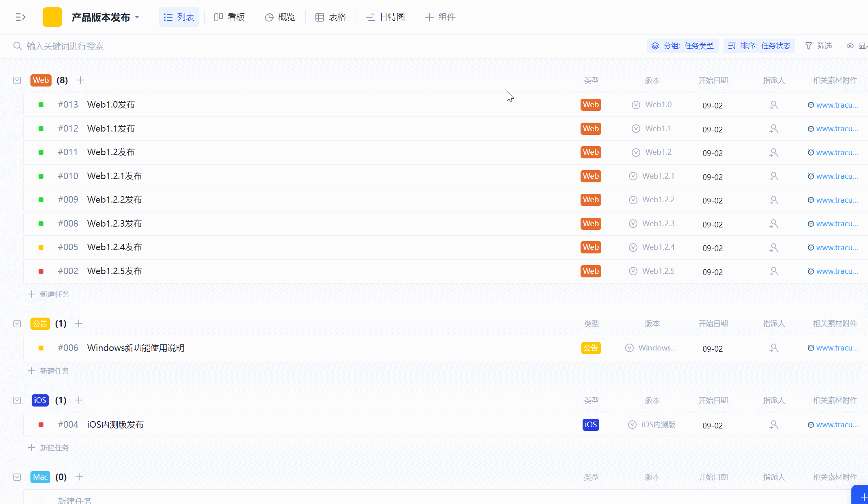Click the version icon beside Web1.1
The width and height of the screenshot is (868, 504).
click(x=636, y=129)
